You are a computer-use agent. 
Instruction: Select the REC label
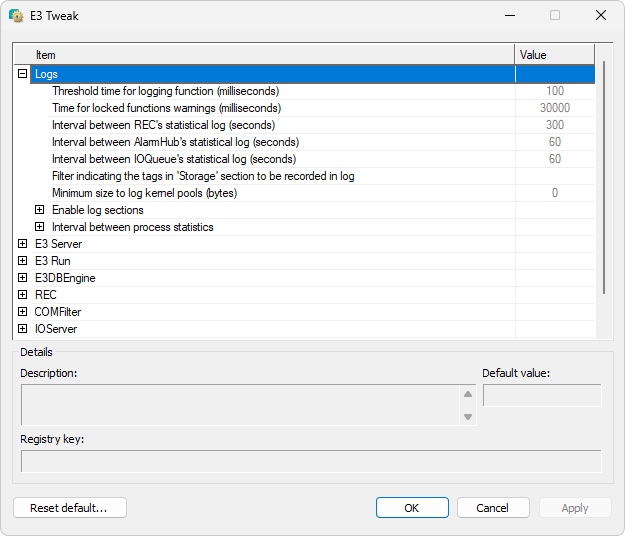(x=46, y=295)
